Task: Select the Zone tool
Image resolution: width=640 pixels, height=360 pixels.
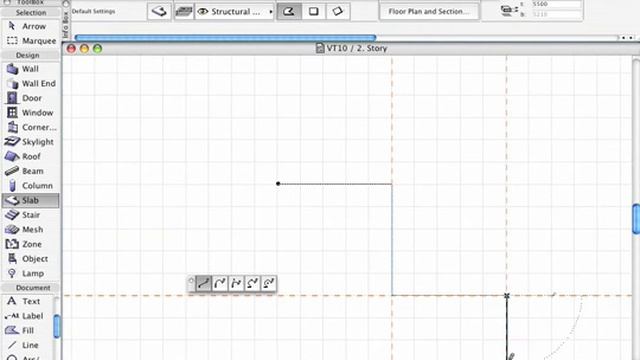Action: 31,244
